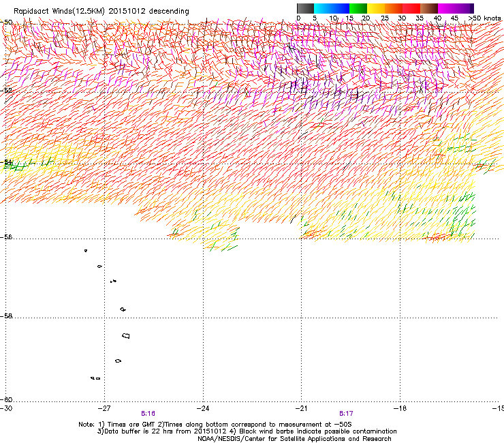The height and width of the screenshot is (443, 504).
Task: Click the legend tick label '25'
Action: [x=385, y=18]
